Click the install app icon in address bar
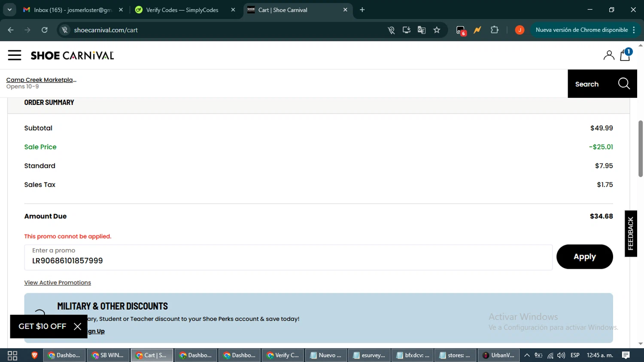Image resolution: width=644 pixels, height=362 pixels. pyautogui.click(x=406, y=30)
